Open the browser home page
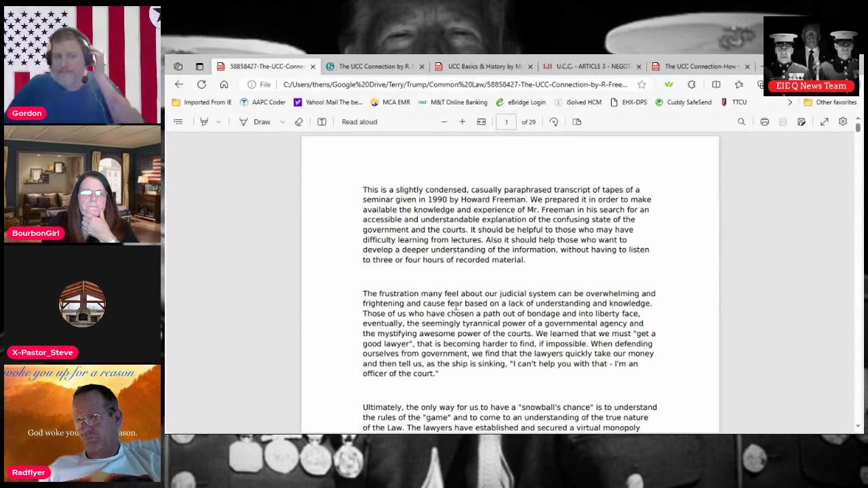 tap(224, 85)
